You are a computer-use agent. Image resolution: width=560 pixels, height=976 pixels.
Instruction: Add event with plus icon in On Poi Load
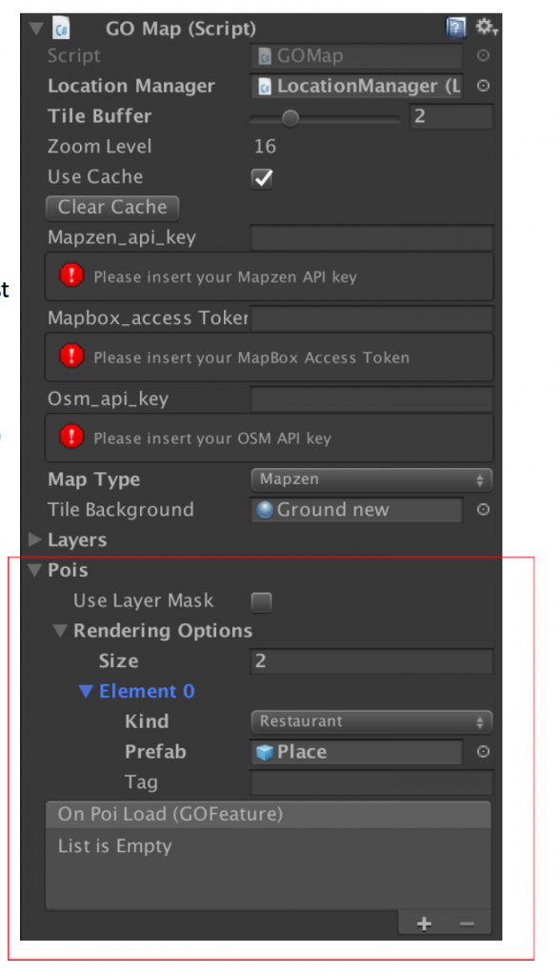(425, 924)
